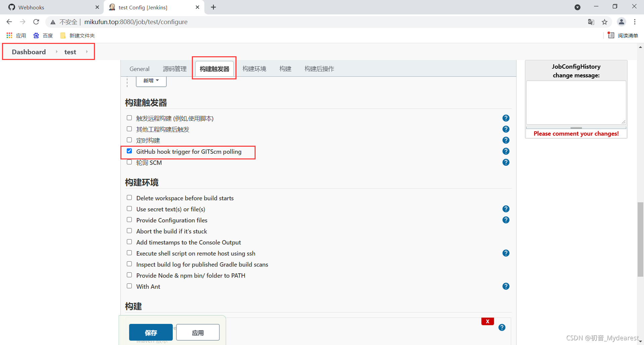Switch to 构建环境 tab
Viewport: 644px width, 345px height.
254,69
